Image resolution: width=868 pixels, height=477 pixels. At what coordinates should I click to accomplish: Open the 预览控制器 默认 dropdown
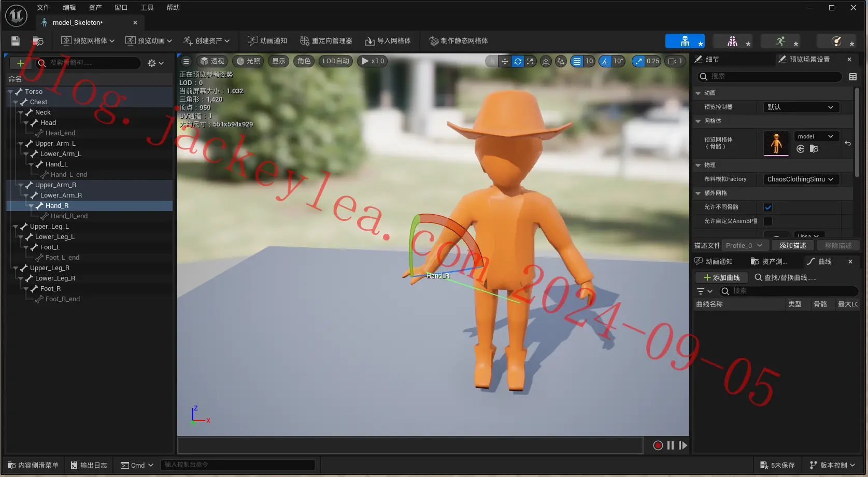point(801,107)
